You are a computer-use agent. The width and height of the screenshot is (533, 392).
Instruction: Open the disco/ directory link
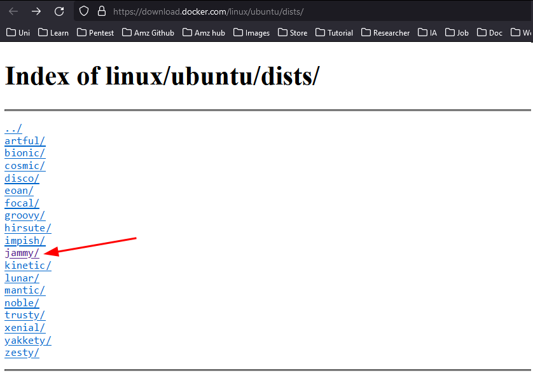[x=22, y=179]
